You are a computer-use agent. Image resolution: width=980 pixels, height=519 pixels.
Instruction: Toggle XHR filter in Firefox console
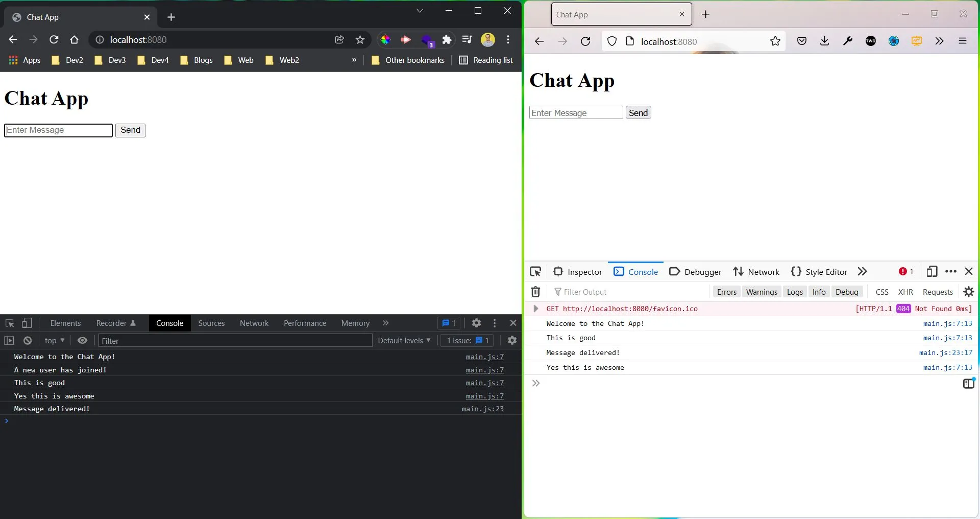(x=905, y=292)
